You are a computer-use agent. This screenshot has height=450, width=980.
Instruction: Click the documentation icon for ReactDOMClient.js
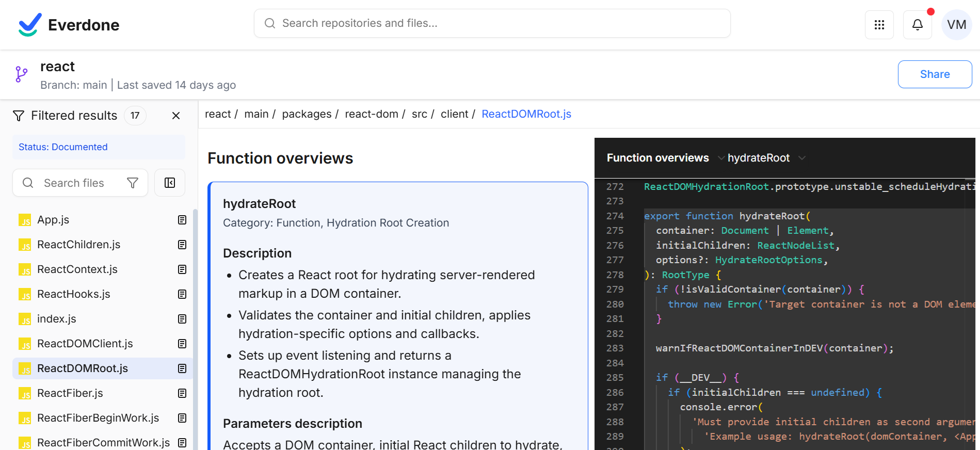point(182,344)
